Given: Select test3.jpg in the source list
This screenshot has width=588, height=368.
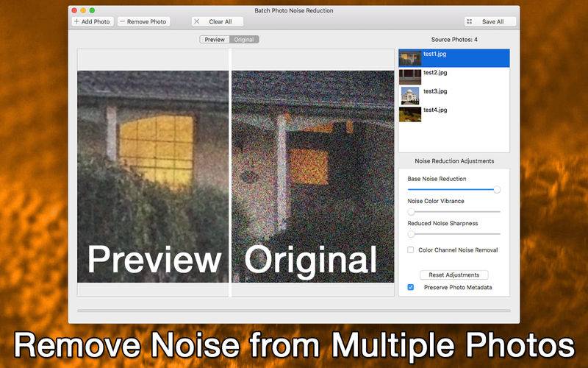Looking at the screenshot, I should 454,96.
